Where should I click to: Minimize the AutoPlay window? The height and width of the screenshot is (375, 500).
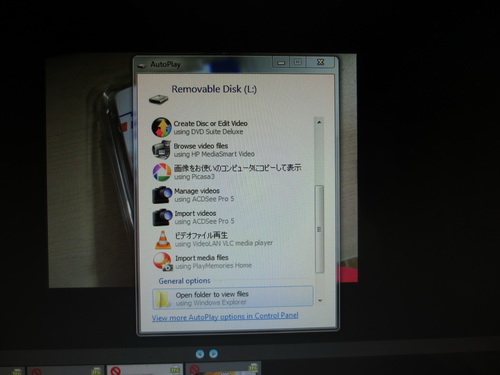pyautogui.click(x=281, y=62)
